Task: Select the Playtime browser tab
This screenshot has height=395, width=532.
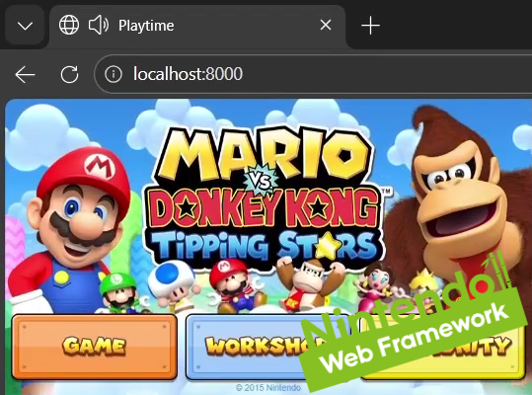Action: click(x=197, y=26)
